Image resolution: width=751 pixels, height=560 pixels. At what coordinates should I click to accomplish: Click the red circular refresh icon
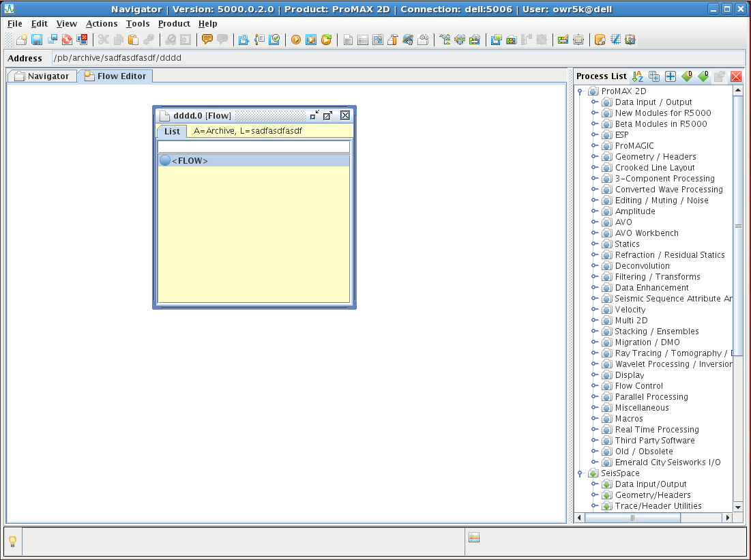(67, 40)
